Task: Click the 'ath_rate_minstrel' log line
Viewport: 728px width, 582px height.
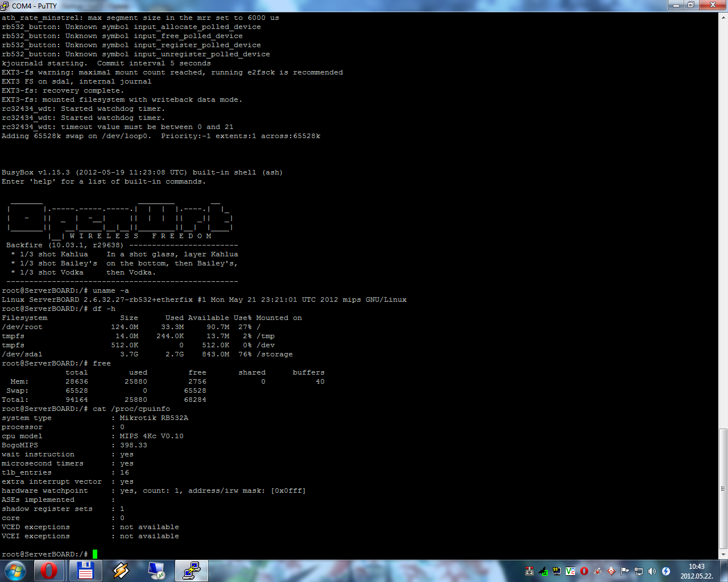Action: click(140, 18)
